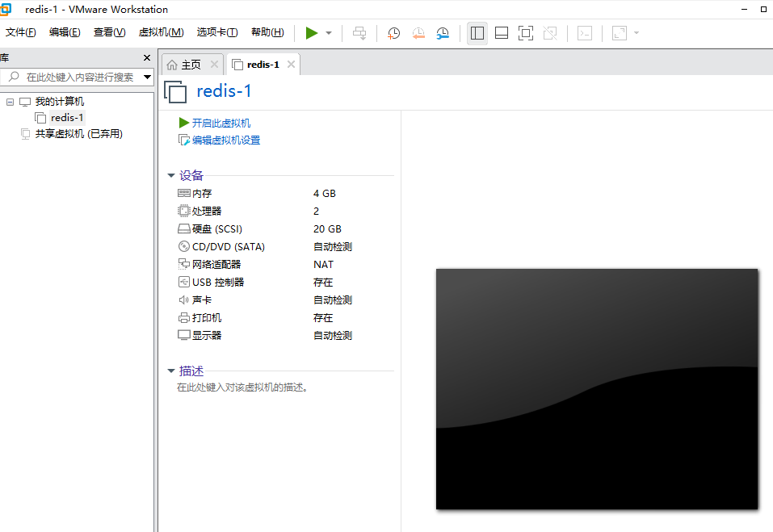Open the console view icon

pyautogui.click(x=585, y=33)
